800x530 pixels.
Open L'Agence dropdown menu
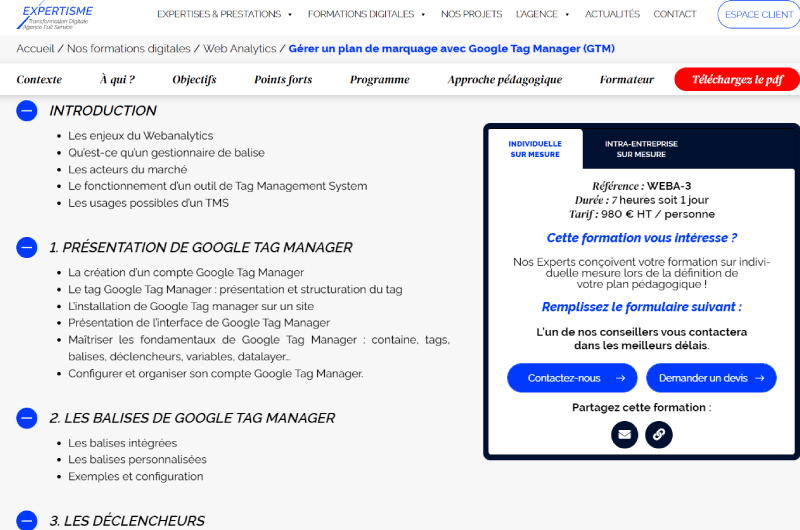tap(542, 14)
